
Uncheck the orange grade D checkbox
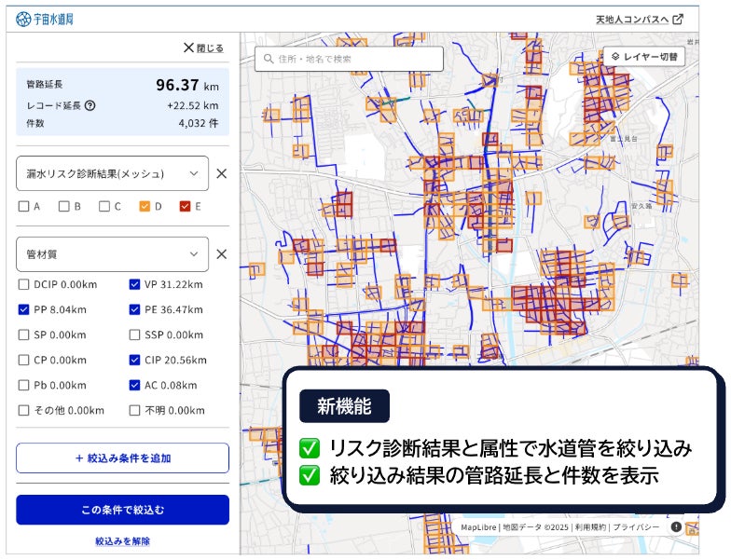point(145,207)
